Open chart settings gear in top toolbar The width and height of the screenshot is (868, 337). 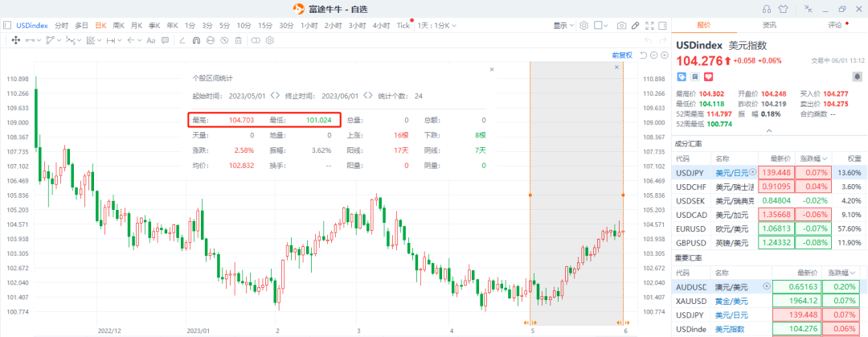pos(584,25)
